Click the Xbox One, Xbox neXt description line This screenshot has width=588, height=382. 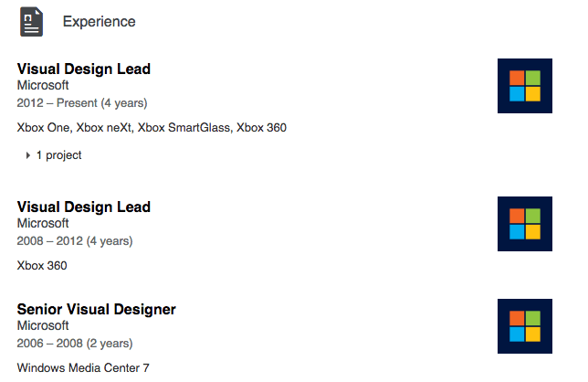tap(152, 127)
